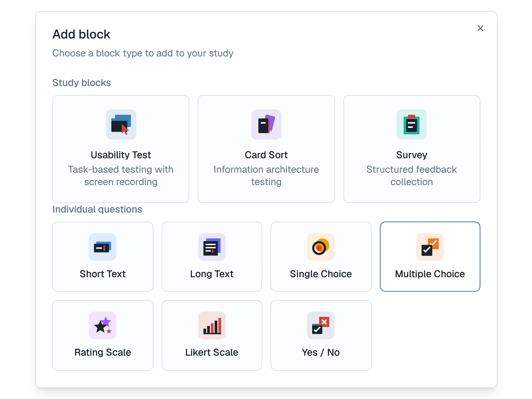532x399 pixels.
Task: Click 'Task-based testing with screen recording' description
Action: click(121, 176)
